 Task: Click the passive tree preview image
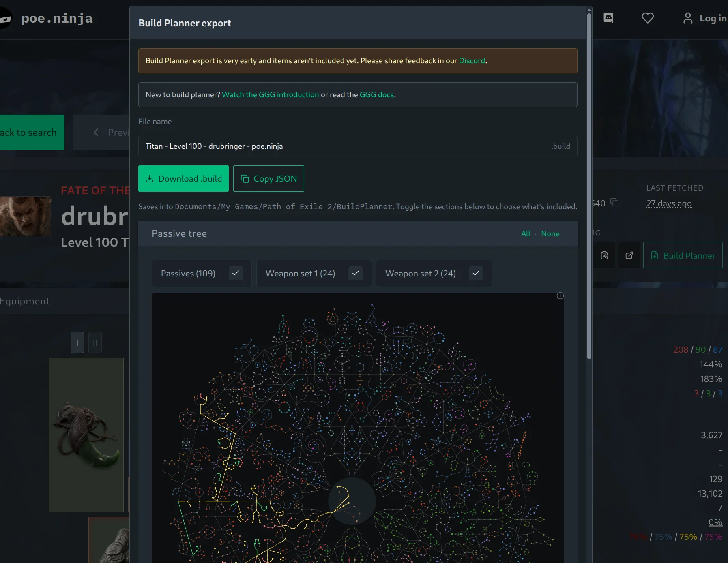pyautogui.click(x=358, y=428)
